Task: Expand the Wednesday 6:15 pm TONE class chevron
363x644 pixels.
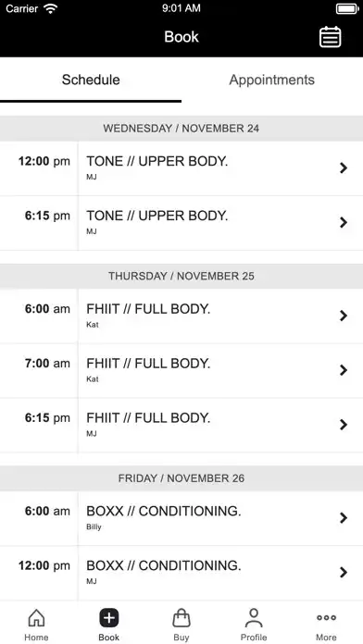Action: (344, 223)
